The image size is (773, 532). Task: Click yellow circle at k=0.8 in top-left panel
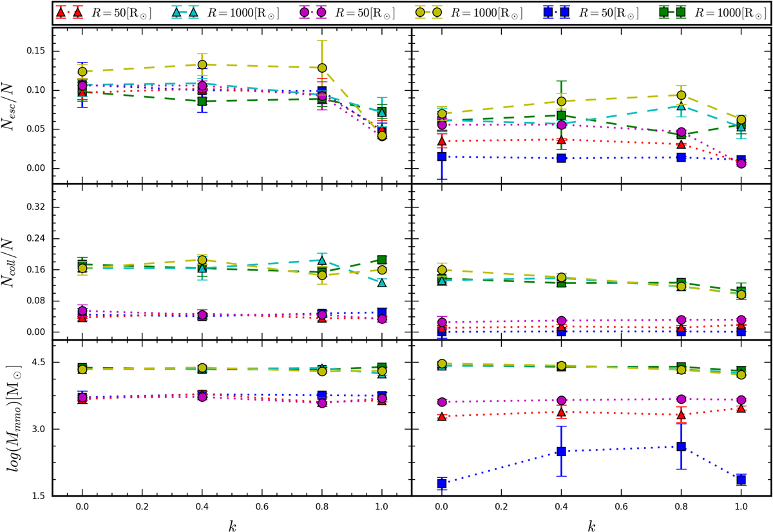coord(322,68)
